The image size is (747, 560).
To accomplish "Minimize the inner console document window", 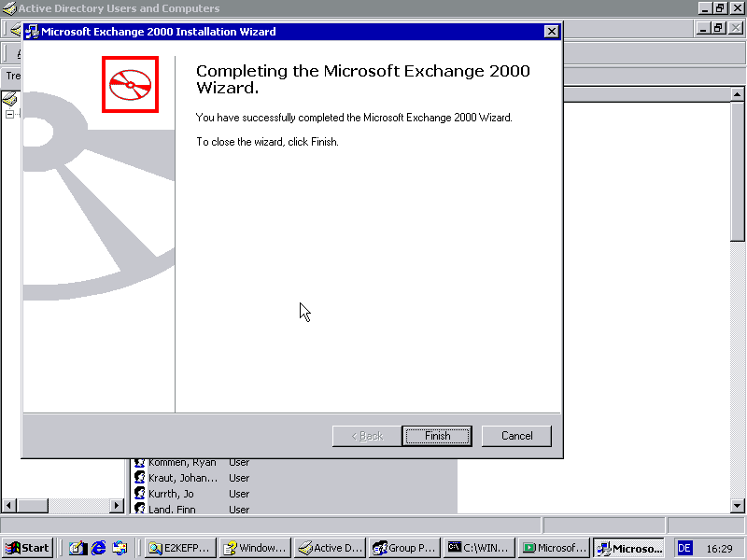I will [703, 29].
